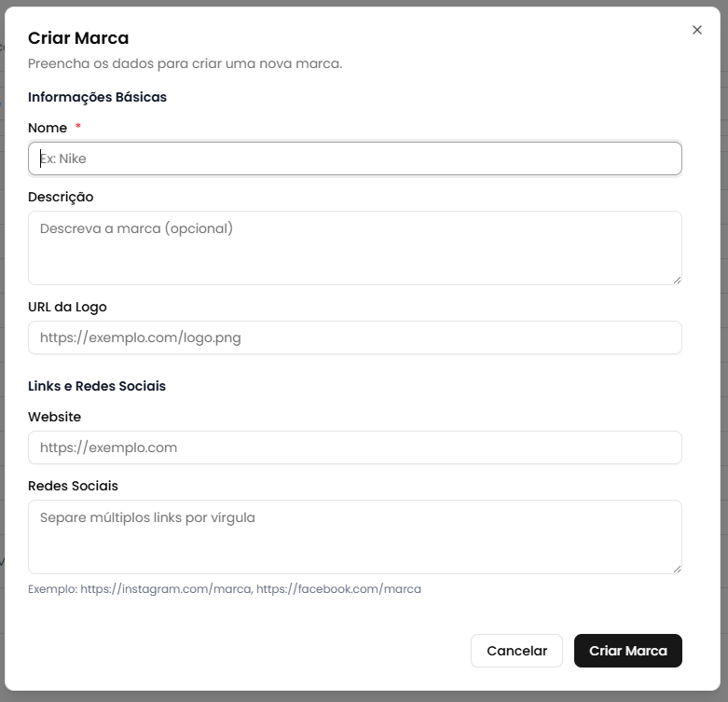The height and width of the screenshot is (702, 728).
Task: Click the Criar Marca dialog title
Action: pos(78,38)
